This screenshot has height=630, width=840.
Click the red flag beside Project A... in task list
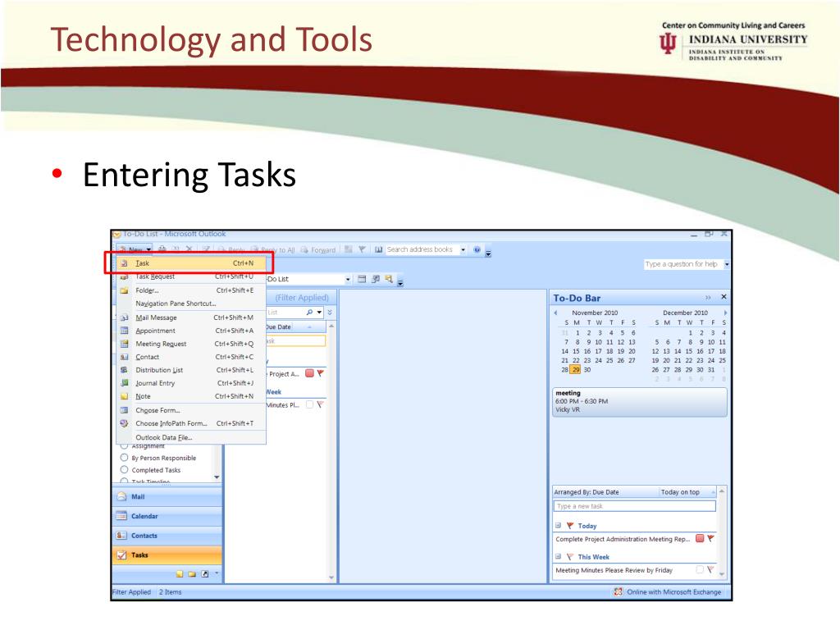(x=321, y=373)
